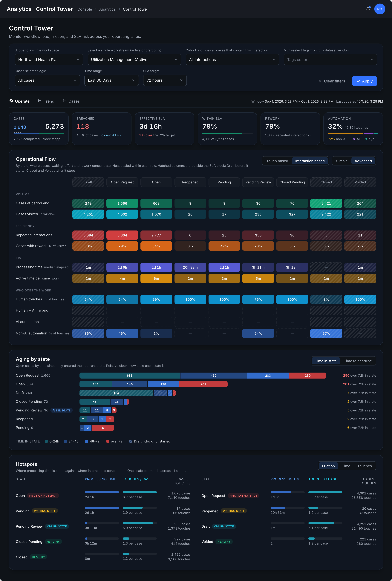392x581 pixels.
Task: Switch to the Operate tab
Action: [x=19, y=101]
